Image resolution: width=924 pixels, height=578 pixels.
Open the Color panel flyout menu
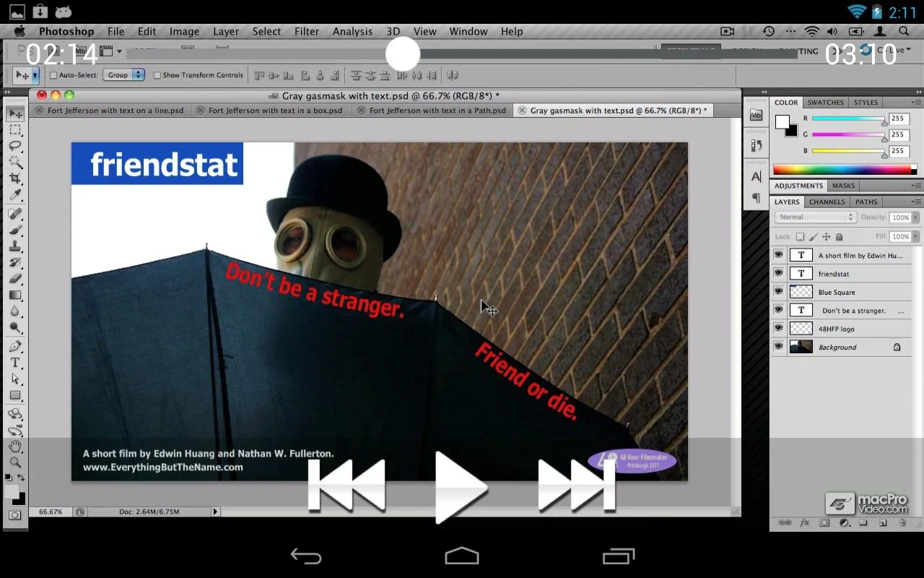click(x=917, y=103)
